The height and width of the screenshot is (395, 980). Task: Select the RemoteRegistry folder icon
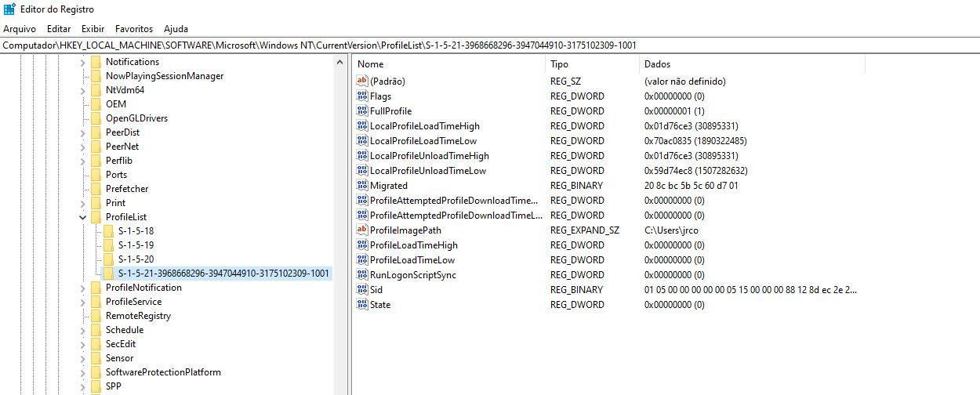point(96,316)
